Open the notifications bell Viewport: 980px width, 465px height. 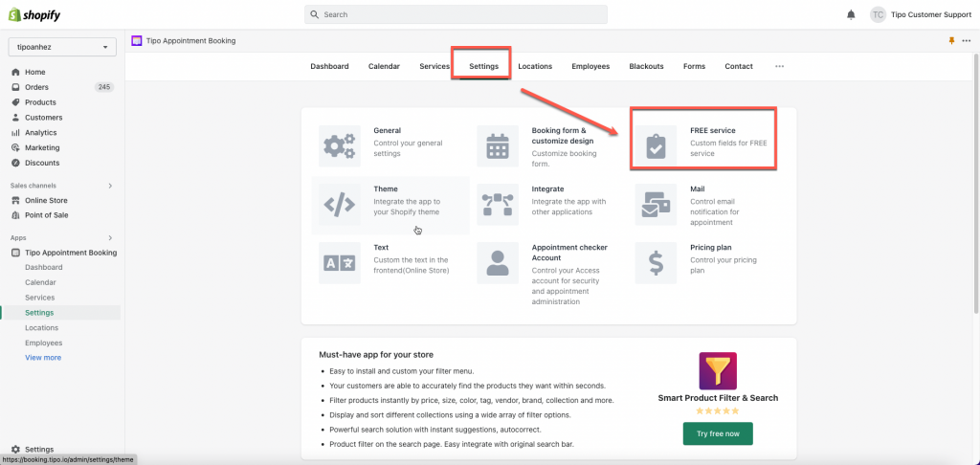(x=851, y=14)
